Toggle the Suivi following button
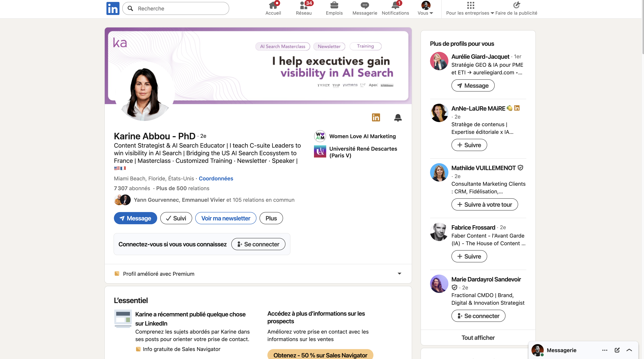644x359 pixels. [176, 218]
